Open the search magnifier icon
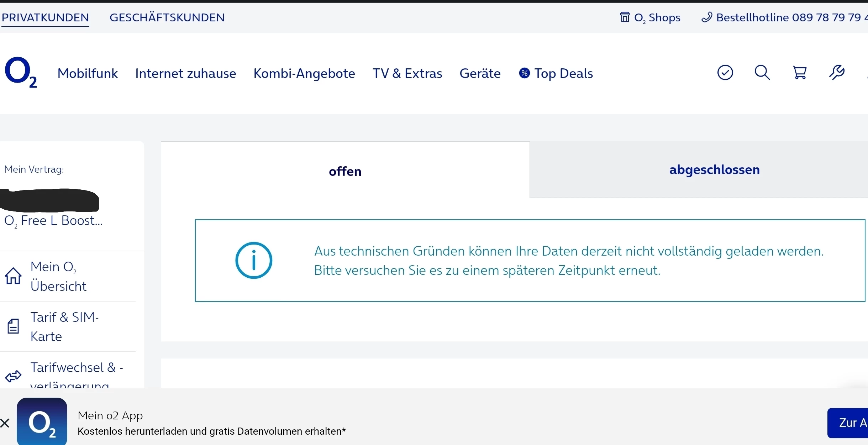Viewport: 868px width, 445px height. point(762,73)
